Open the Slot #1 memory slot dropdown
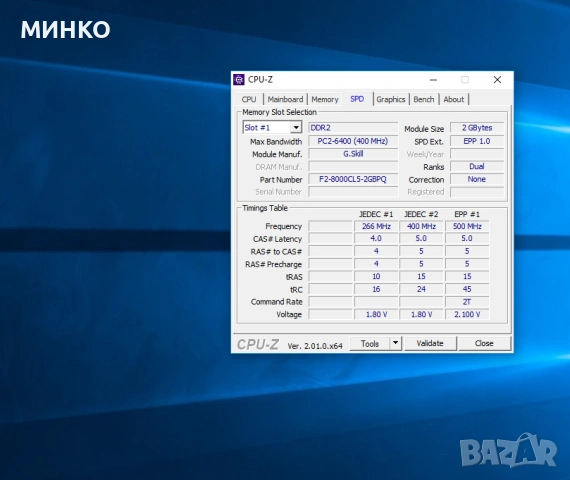The height and width of the screenshot is (480, 570). click(x=272, y=127)
